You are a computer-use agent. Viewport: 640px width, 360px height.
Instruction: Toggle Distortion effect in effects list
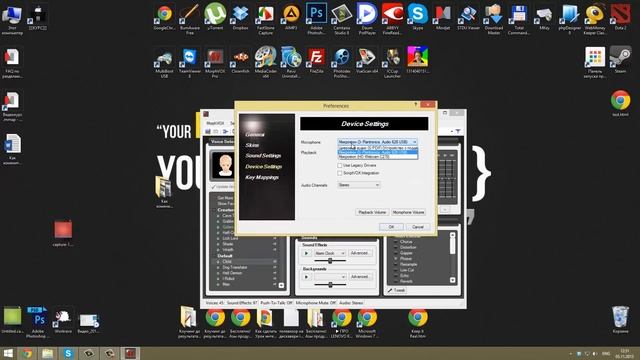coord(408,247)
